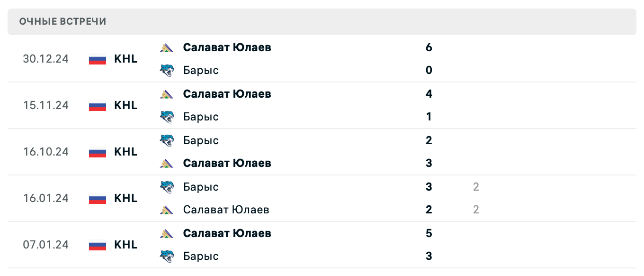
Task: Click the grey overtime score 2 in the 16.01.24 match
Action: pyautogui.click(x=476, y=187)
